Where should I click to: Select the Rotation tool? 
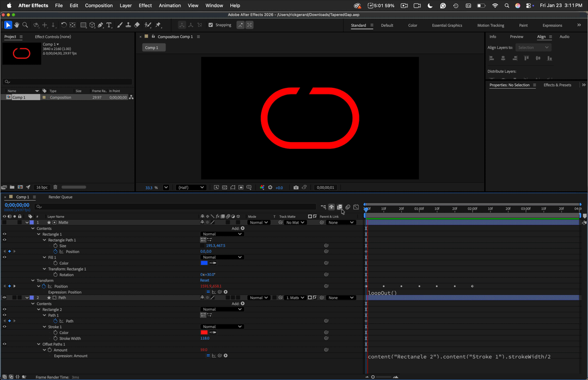point(64,25)
